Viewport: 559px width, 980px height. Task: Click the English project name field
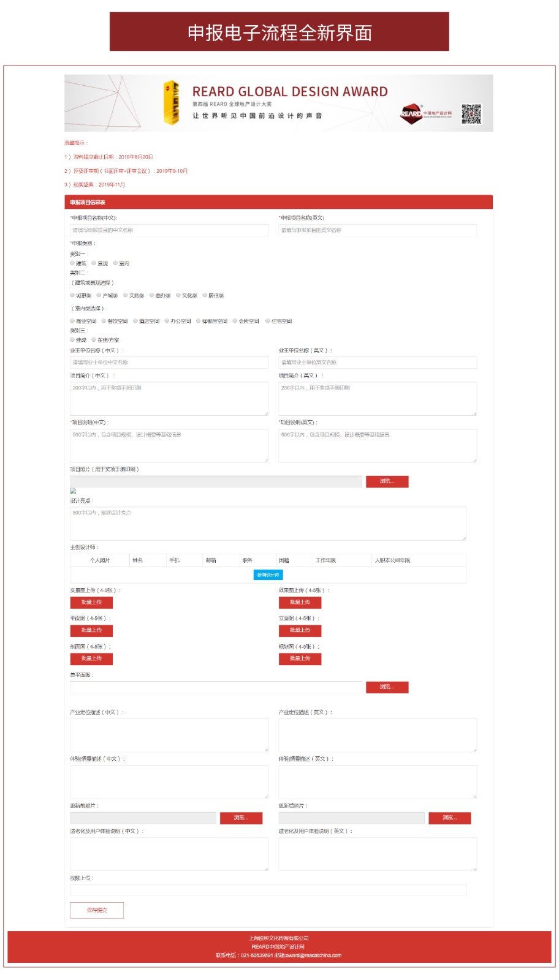[x=378, y=230]
